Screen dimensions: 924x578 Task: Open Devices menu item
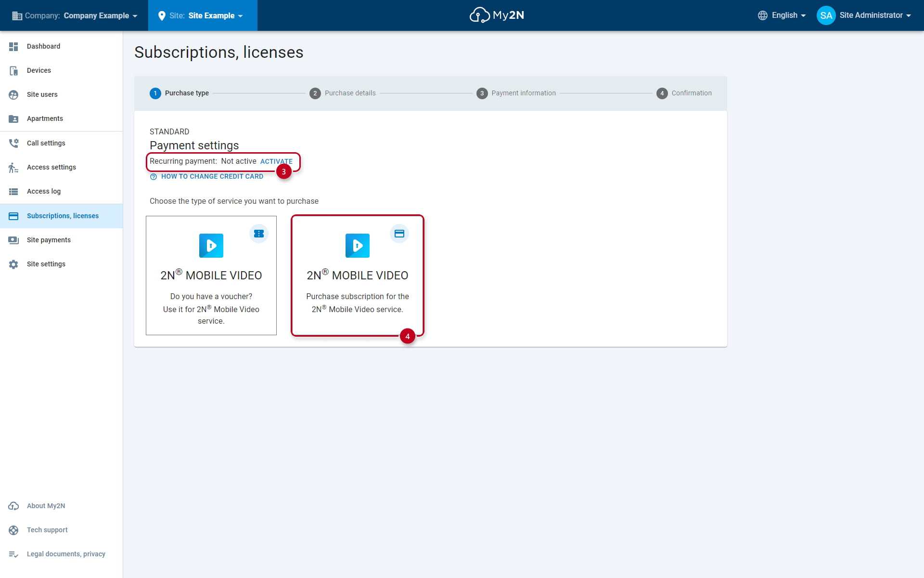pyautogui.click(x=62, y=70)
